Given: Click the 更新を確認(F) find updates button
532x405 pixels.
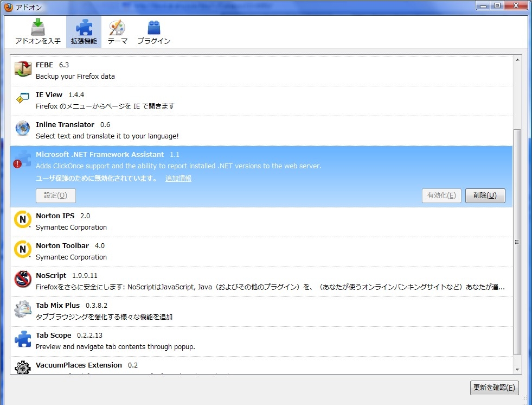Looking at the screenshot, I should pyautogui.click(x=495, y=387).
